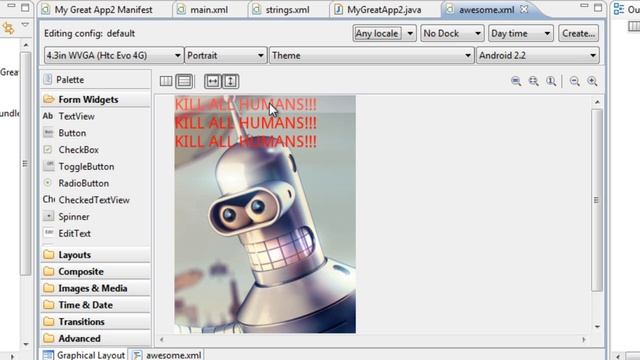640x360 pixels.
Task: Select the RadioButton widget in palette
Action: (83, 183)
